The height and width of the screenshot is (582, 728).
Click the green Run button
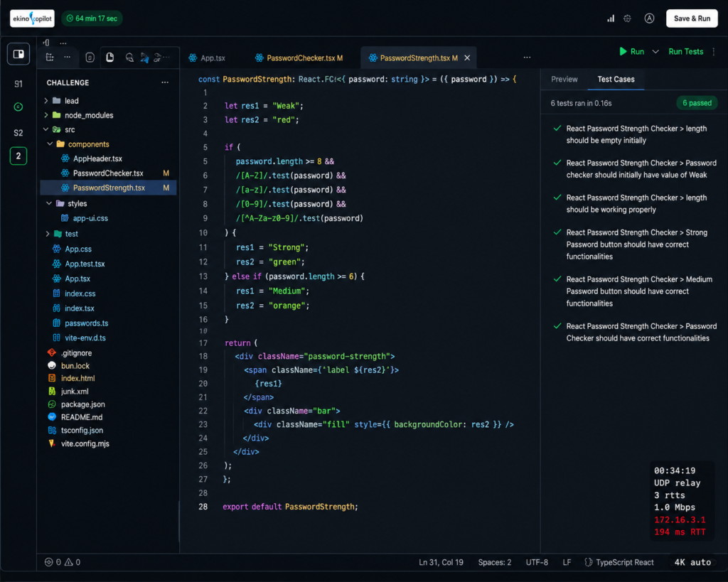tap(632, 51)
